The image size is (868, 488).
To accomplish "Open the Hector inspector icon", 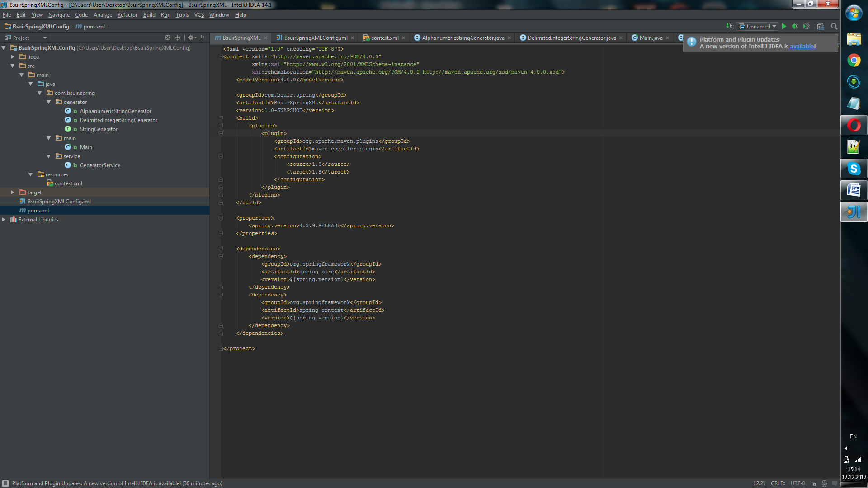I will click(824, 483).
